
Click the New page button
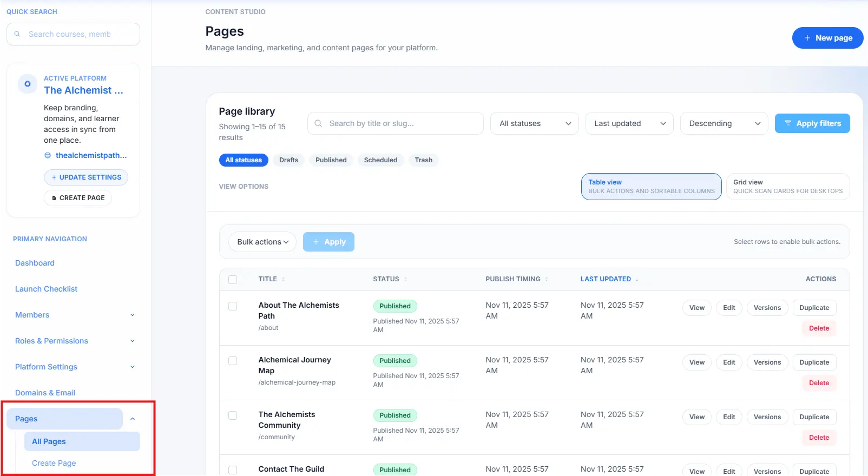(x=828, y=38)
